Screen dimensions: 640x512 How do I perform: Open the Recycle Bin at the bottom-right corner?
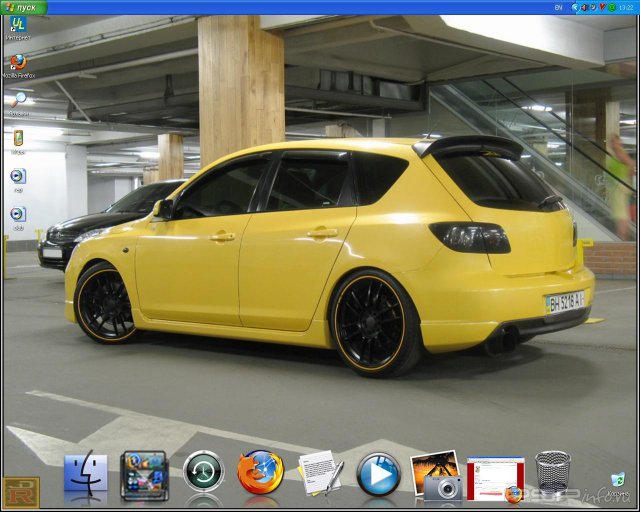pyautogui.click(x=618, y=481)
